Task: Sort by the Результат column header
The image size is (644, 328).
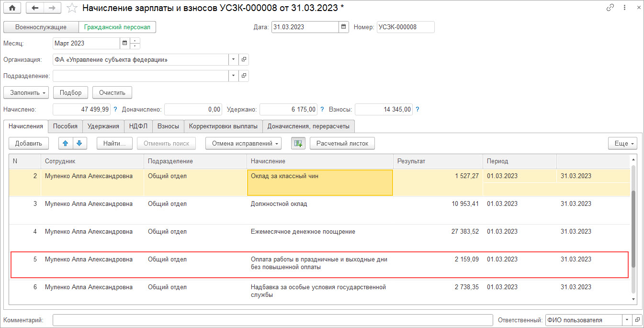Action: pyautogui.click(x=438, y=161)
